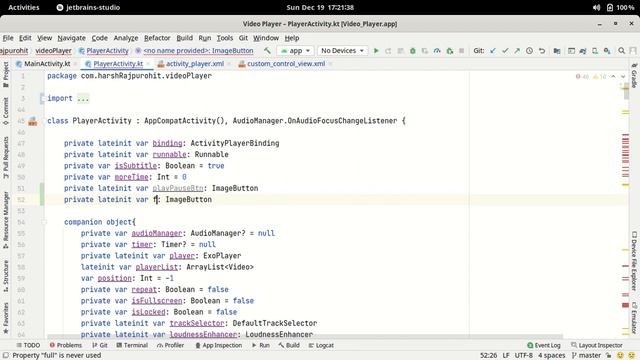Image resolution: width=640 pixels, height=360 pixels.
Task: Open the Layout Inspector panel
Action: (x=597, y=345)
